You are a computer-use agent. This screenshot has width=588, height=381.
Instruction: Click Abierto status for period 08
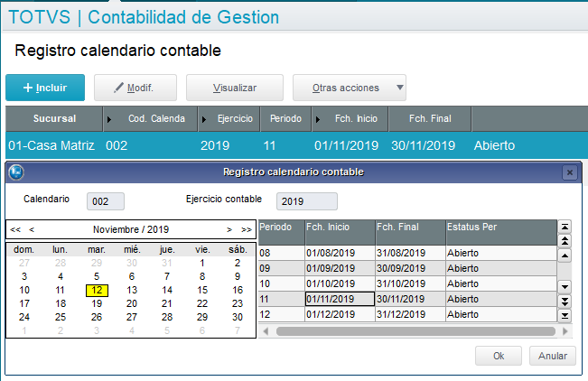pos(501,253)
